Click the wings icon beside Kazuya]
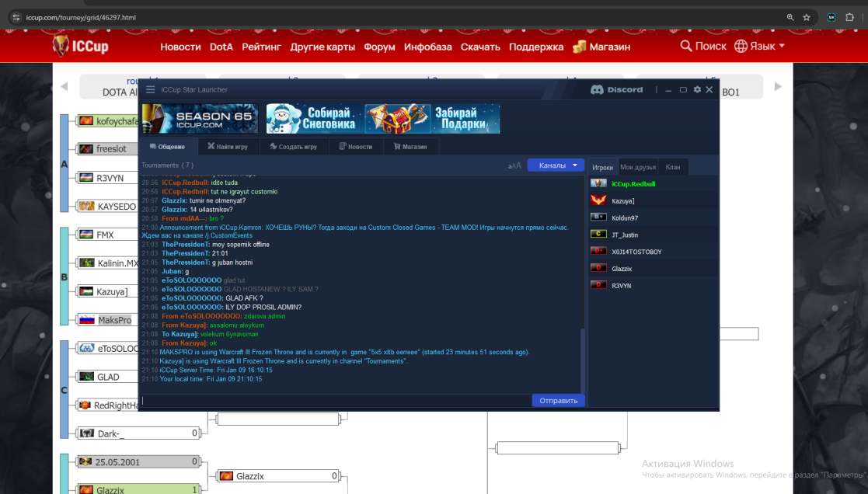Viewport: 868px width, 494px height. pyautogui.click(x=598, y=200)
